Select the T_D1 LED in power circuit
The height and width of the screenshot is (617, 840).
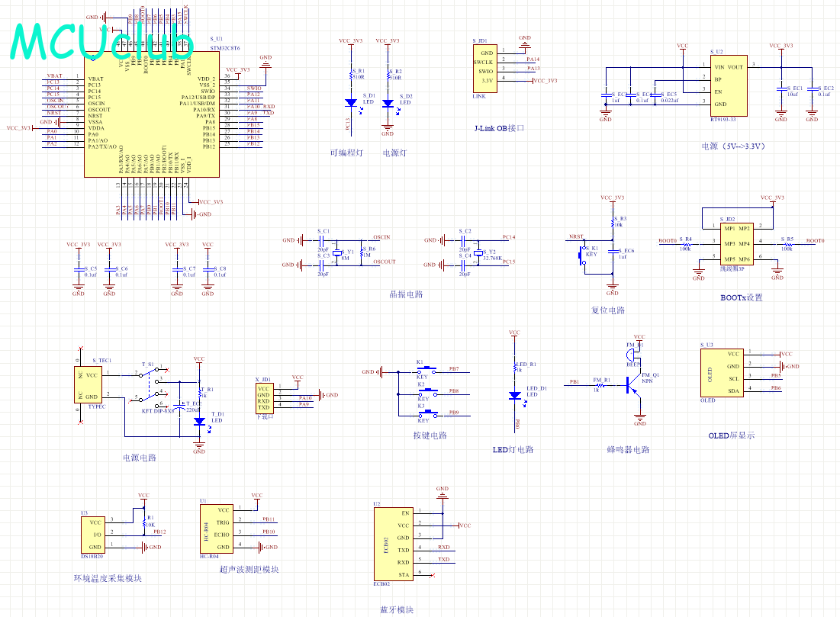(199, 422)
